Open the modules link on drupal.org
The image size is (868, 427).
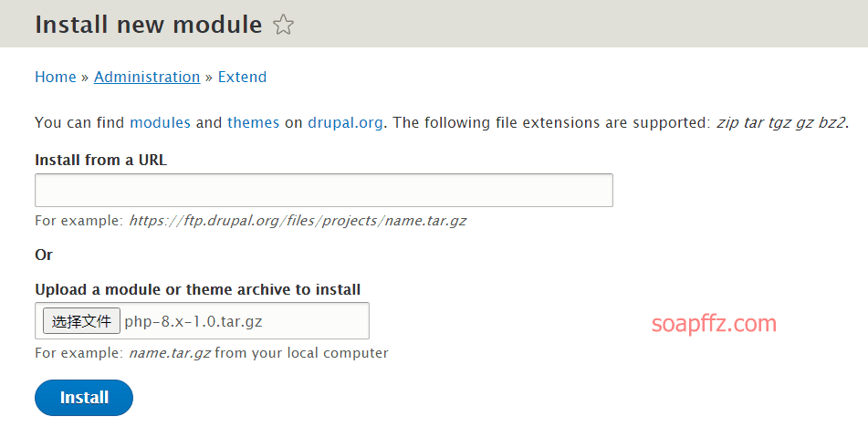(160, 122)
